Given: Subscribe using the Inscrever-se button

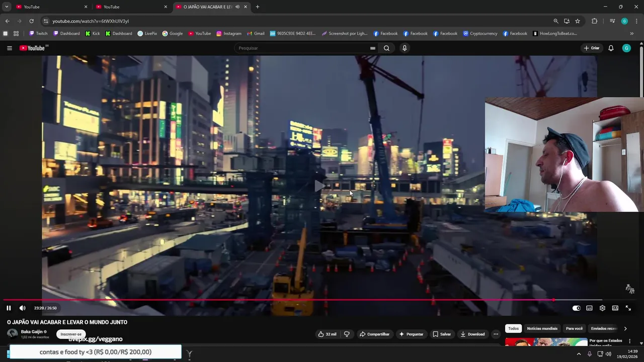Looking at the screenshot, I should (71, 334).
